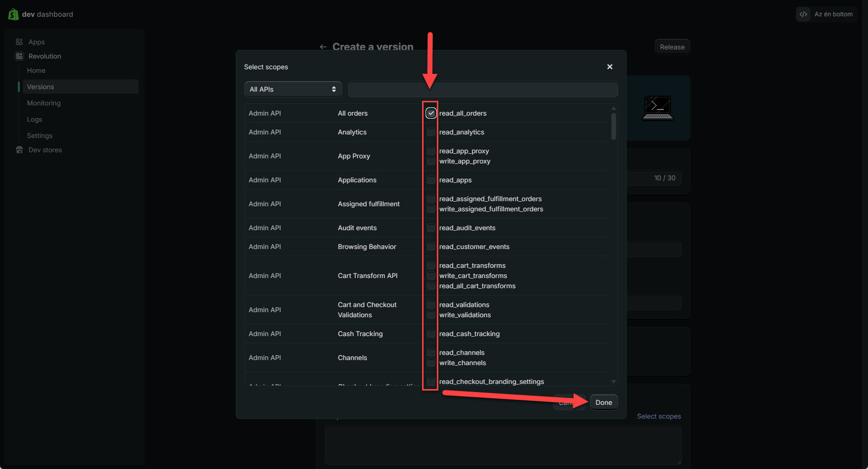Click the Select scopes link
The width and height of the screenshot is (868, 469).
(659, 416)
